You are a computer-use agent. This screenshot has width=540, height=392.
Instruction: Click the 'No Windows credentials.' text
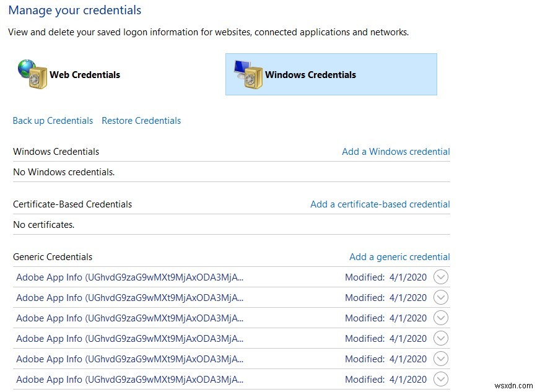(x=64, y=172)
